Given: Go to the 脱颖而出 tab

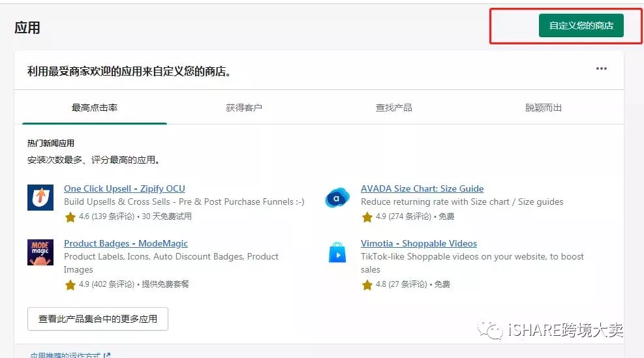Looking at the screenshot, I should (x=544, y=108).
